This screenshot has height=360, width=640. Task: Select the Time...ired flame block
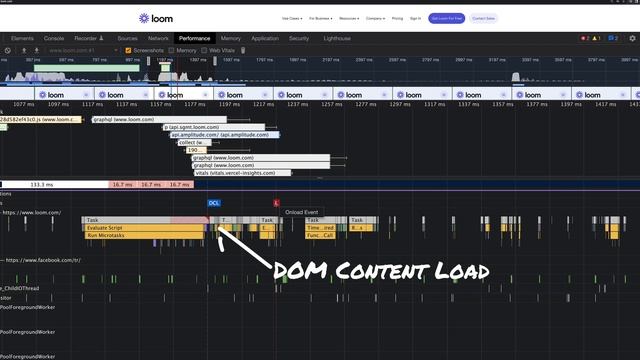point(320,228)
